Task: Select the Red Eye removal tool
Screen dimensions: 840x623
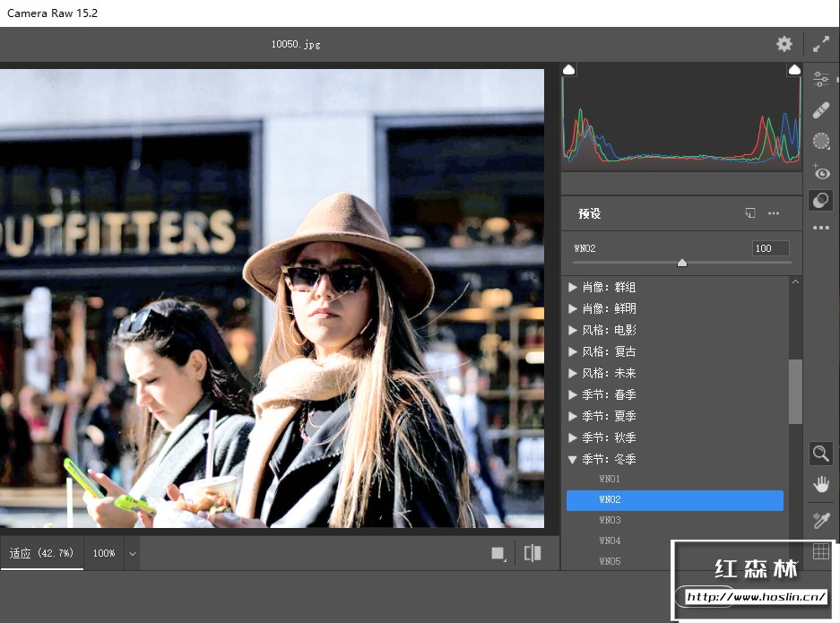Action: tap(821, 171)
